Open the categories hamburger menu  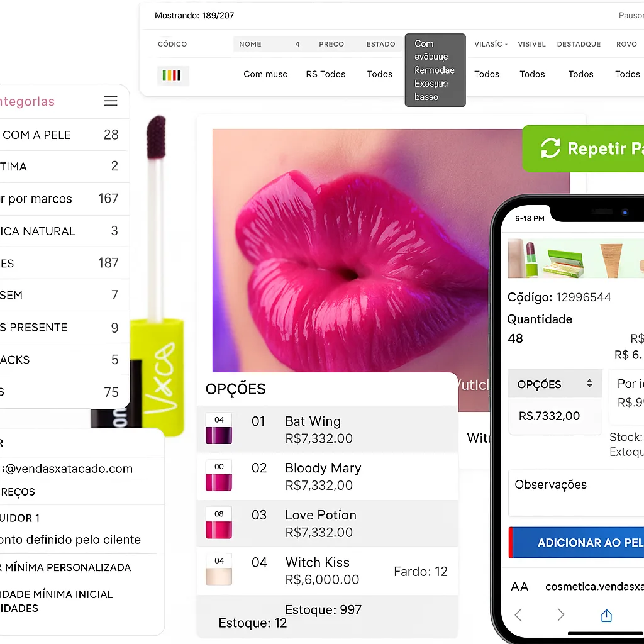(x=111, y=101)
